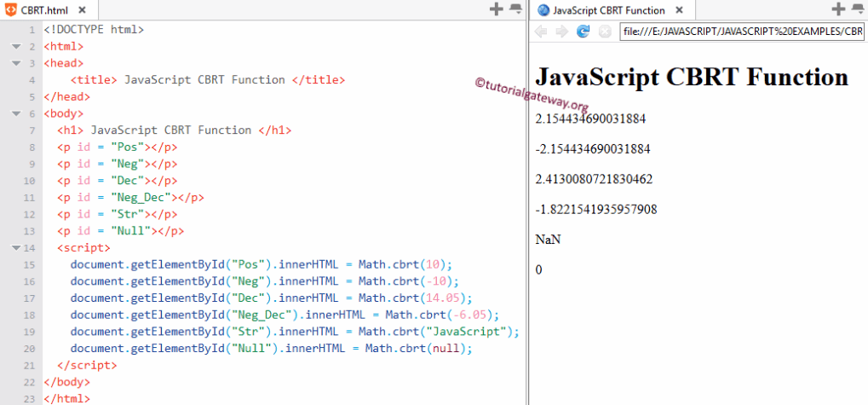Viewport: 868px width, 405px height.
Task: Click the "Dec" paragraph id line 10
Action: point(117,181)
